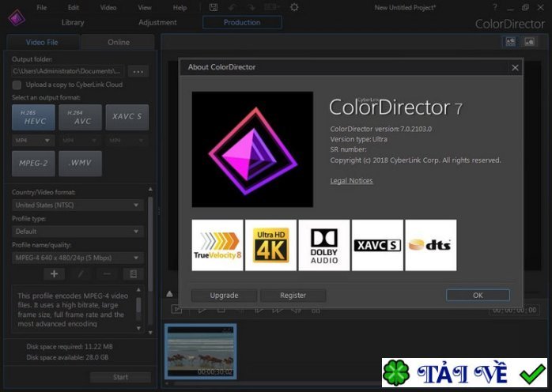Enable Upload a copy to CyberLink Cloud

(x=17, y=85)
